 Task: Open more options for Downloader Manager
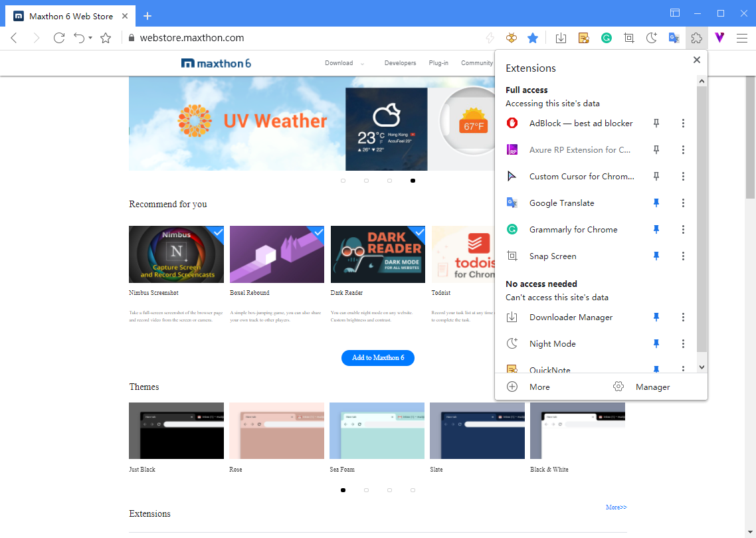pos(683,317)
